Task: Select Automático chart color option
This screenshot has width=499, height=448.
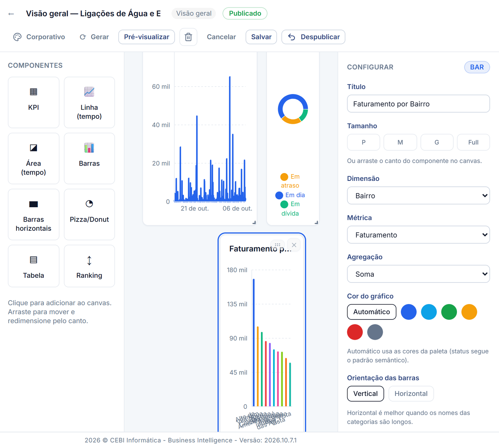Action: tap(371, 312)
